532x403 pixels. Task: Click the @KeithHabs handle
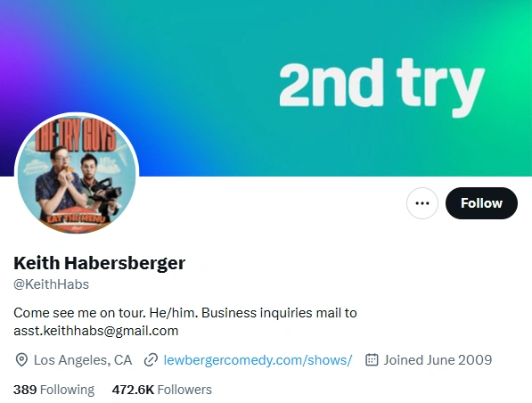(51, 284)
